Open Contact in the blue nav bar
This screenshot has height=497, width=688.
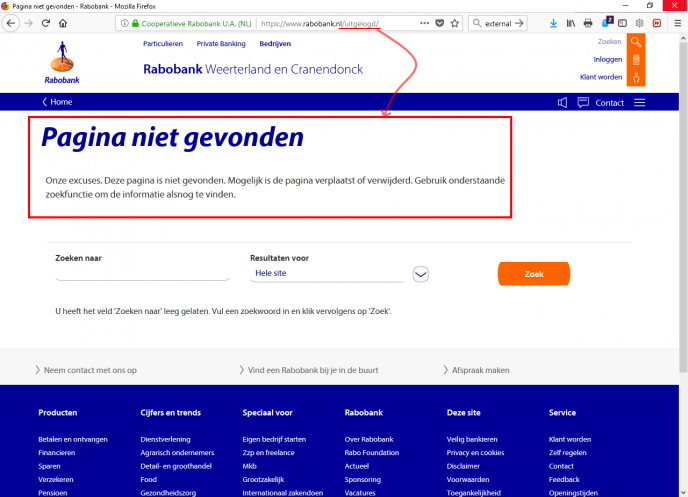pos(609,103)
